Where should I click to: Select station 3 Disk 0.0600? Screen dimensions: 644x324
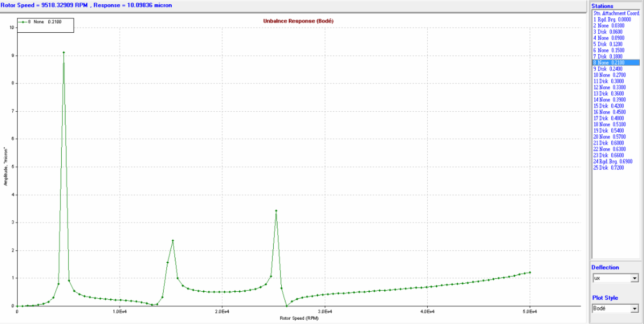(609, 32)
